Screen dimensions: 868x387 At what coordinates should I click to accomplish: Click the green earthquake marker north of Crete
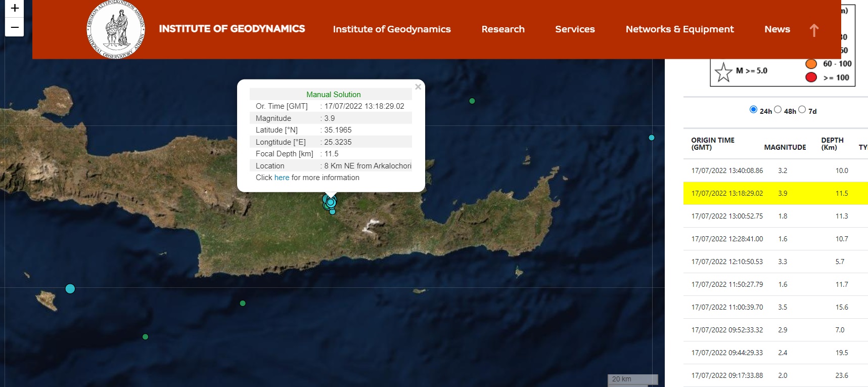472,101
